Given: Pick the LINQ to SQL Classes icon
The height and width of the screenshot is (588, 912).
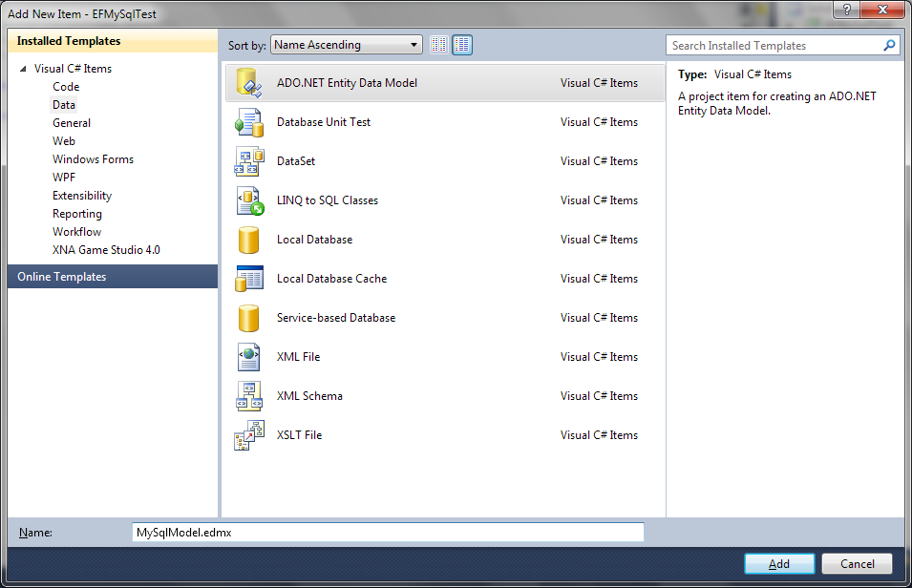Looking at the screenshot, I should pyautogui.click(x=250, y=200).
